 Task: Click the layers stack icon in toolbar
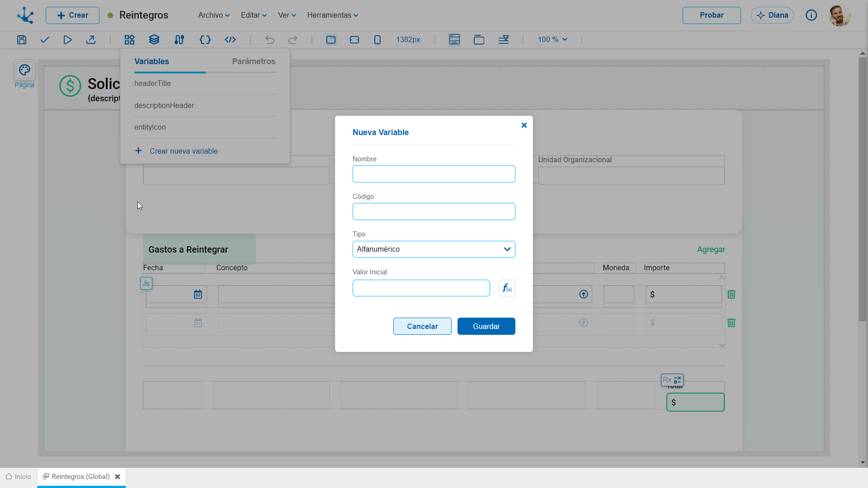pyautogui.click(x=154, y=40)
